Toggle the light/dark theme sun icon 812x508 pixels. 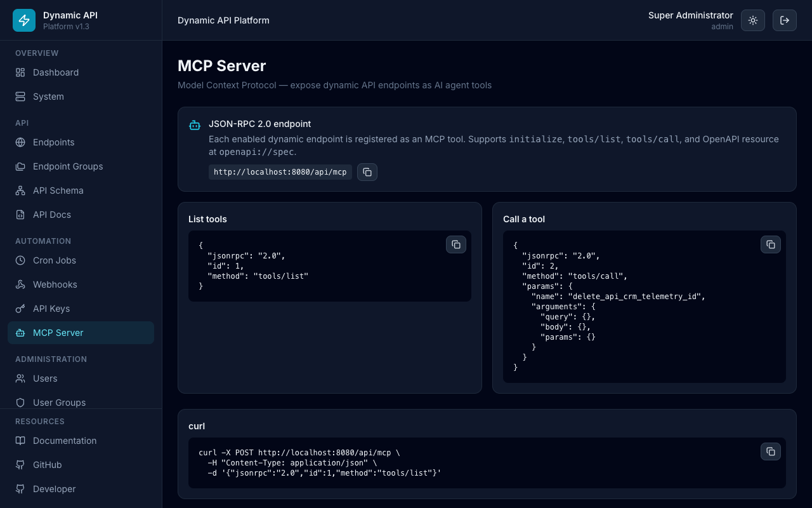tap(753, 20)
